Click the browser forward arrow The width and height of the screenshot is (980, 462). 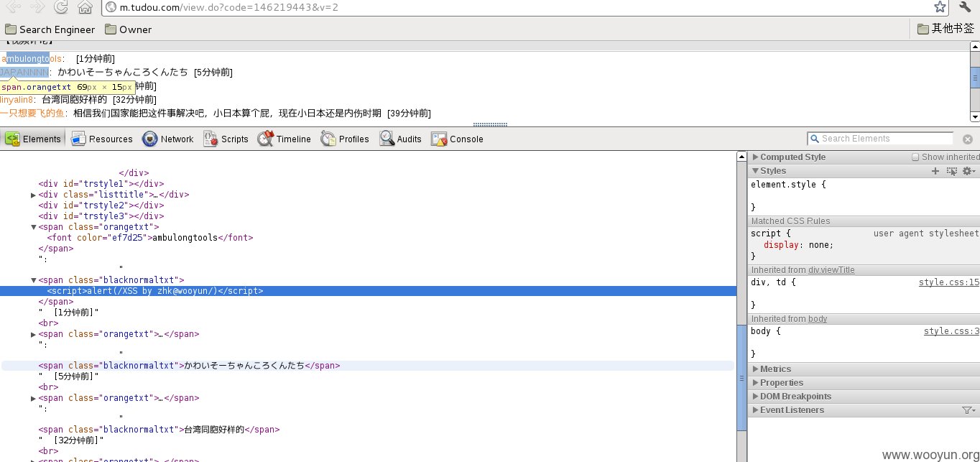38,7
